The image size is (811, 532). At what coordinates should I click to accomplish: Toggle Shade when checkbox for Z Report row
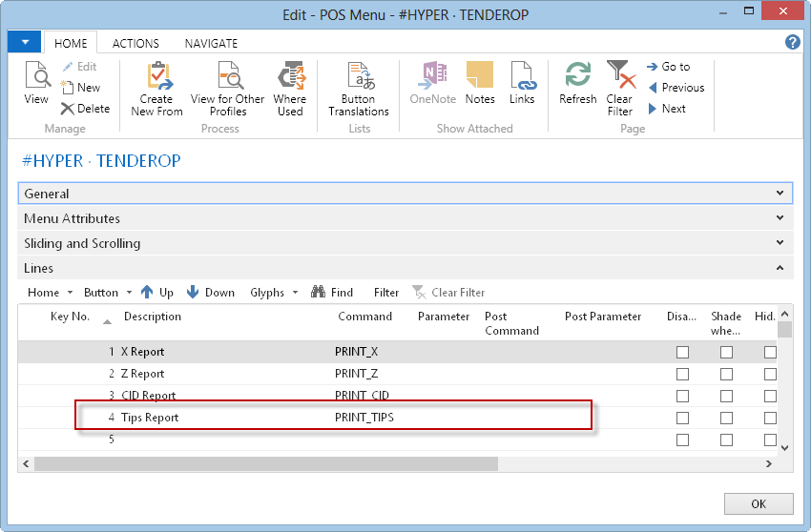point(726,374)
